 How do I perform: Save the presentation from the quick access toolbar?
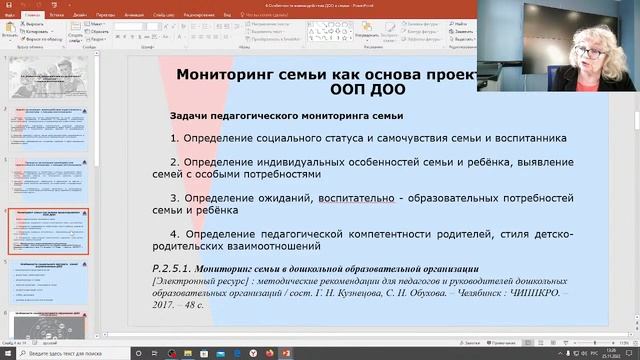pos(9,5)
